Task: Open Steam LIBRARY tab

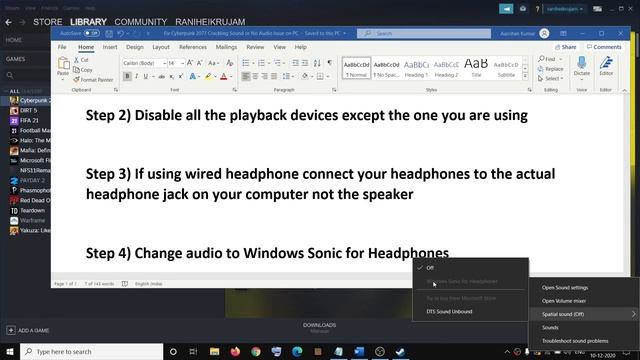Action: click(88, 22)
